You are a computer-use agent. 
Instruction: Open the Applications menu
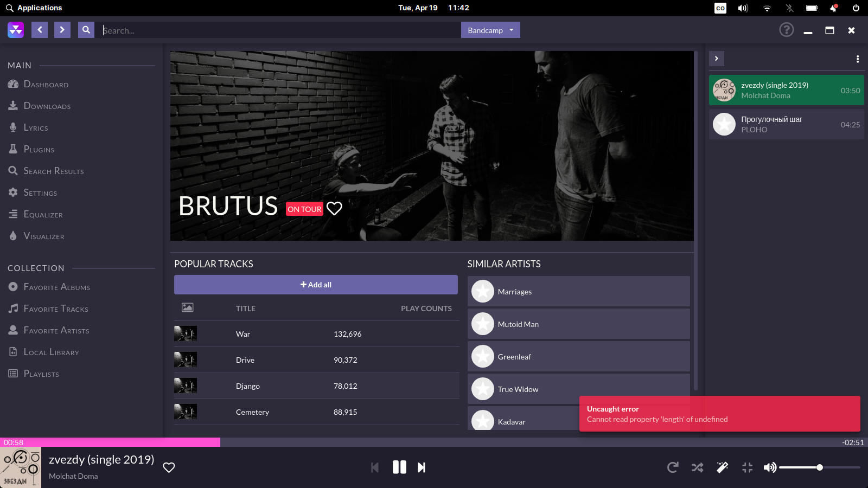click(34, 8)
